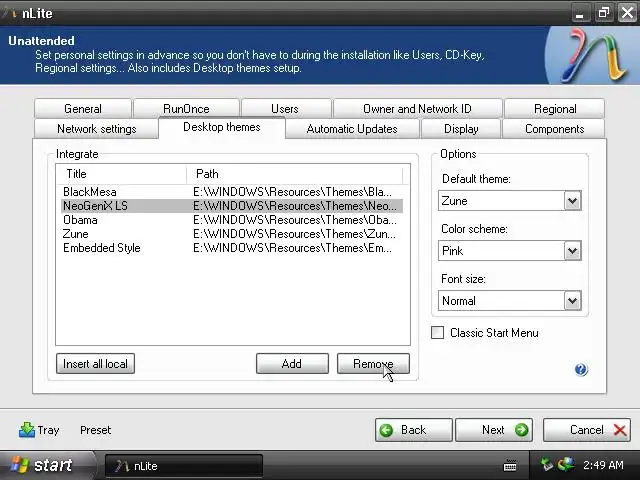Click the Add button

(292, 363)
